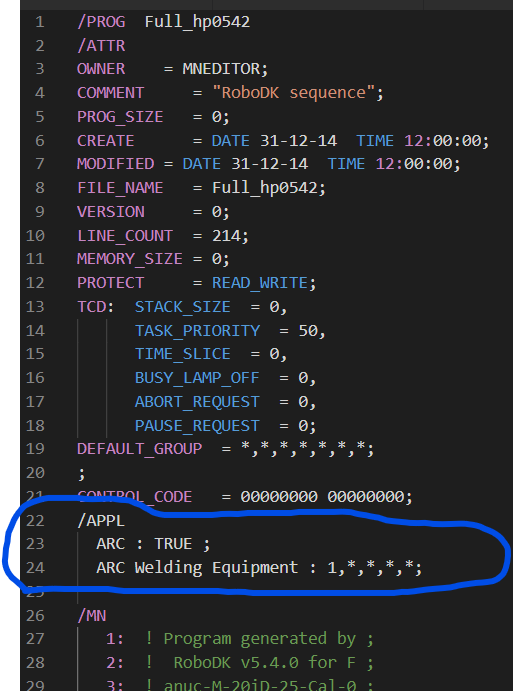Click the /ATTR keyword
The height and width of the screenshot is (691, 513).
(x=101, y=45)
